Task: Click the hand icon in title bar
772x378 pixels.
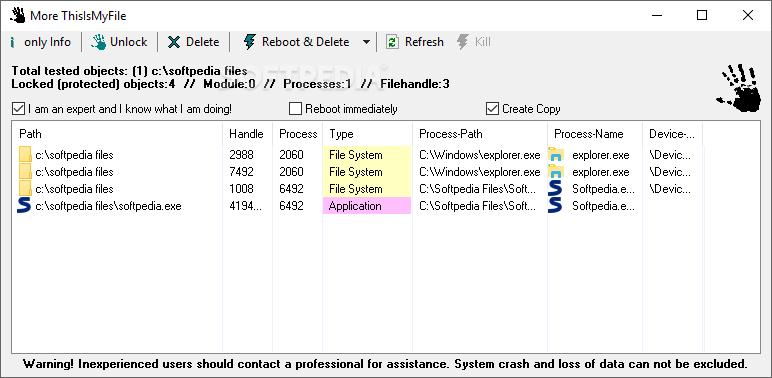Action: coord(18,15)
